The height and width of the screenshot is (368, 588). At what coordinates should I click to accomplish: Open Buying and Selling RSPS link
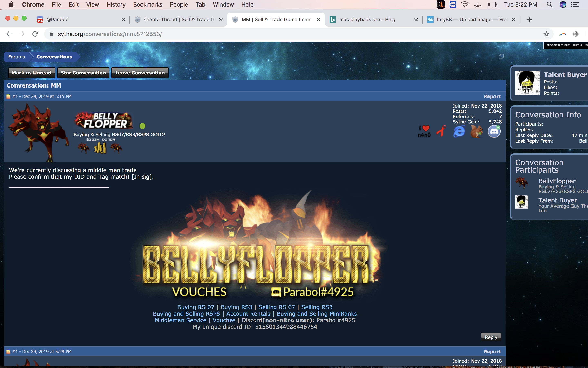click(186, 314)
